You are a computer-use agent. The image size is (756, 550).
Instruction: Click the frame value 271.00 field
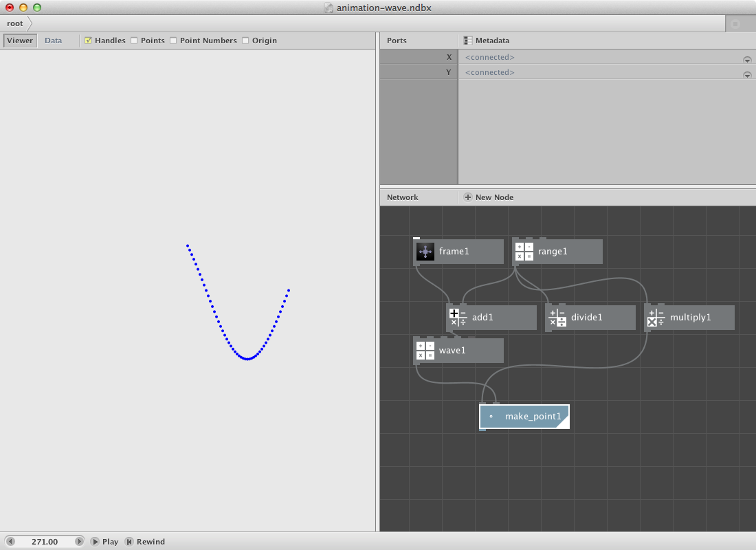[45, 542]
